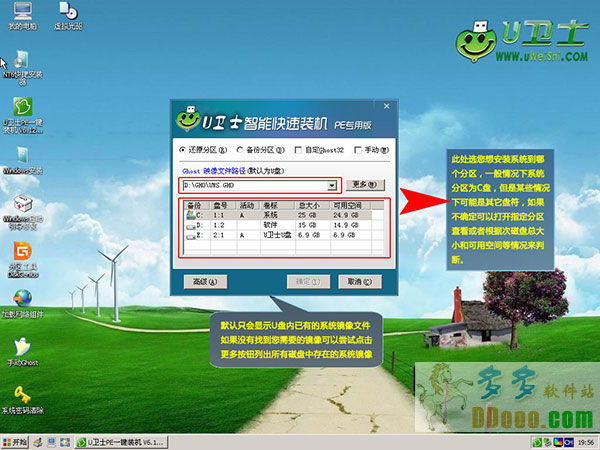The width and height of the screenshot is (600, 450).
Task: Launch the 手动Ghost desktop icon
Action: (23, 352)
